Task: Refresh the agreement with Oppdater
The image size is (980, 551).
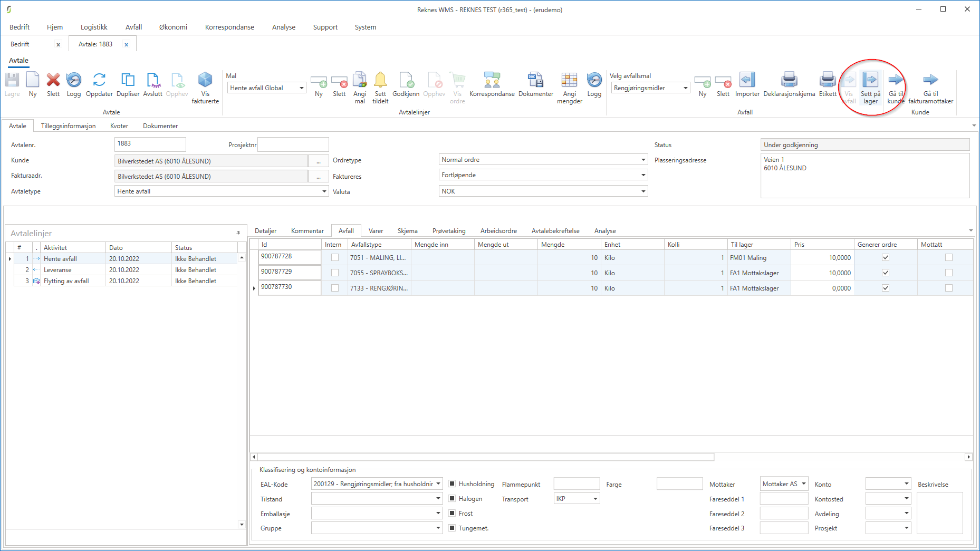Action: click(99, 85)
